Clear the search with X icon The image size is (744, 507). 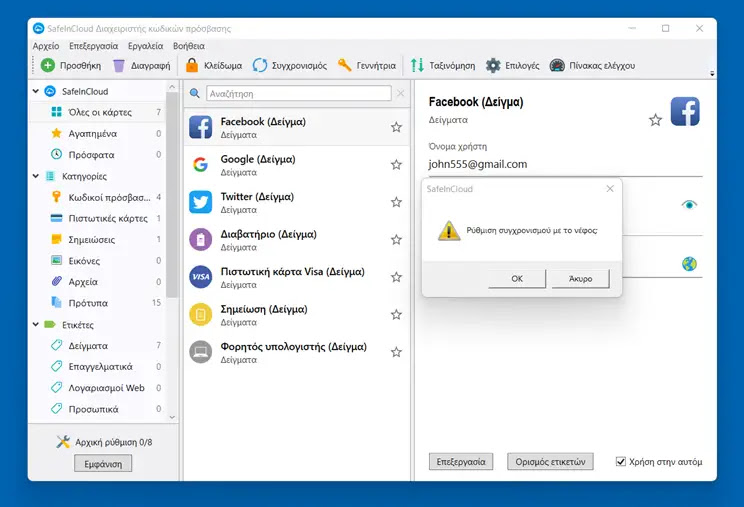pos(400,93)
